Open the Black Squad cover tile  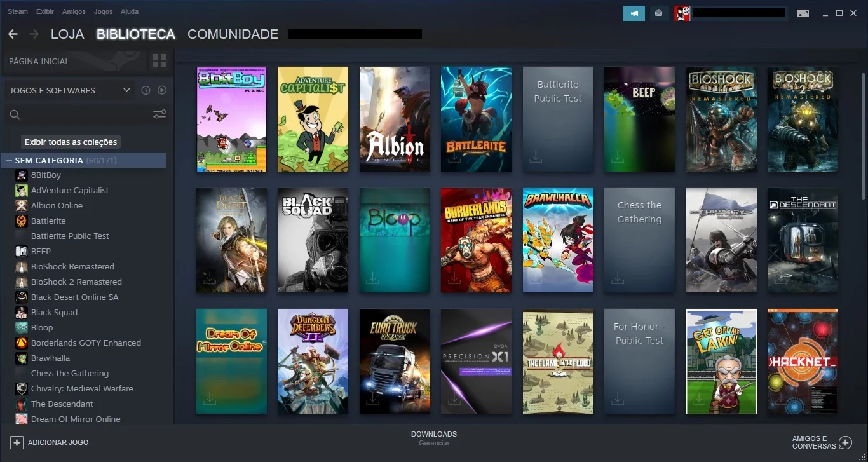[x=313, y=240]
